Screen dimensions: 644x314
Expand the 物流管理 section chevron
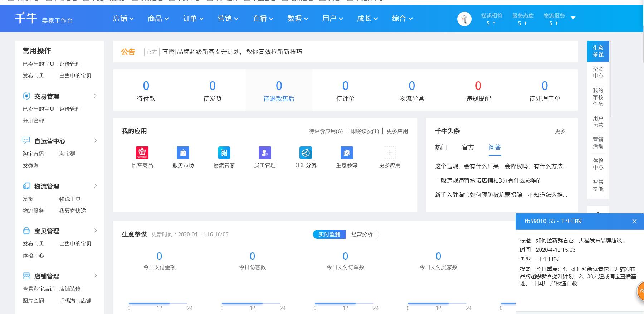tap(95, 186)
